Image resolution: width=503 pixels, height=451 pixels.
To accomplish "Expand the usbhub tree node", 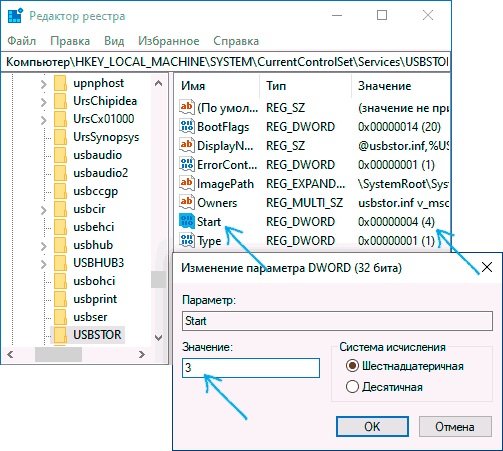I will tap(44, 246).
